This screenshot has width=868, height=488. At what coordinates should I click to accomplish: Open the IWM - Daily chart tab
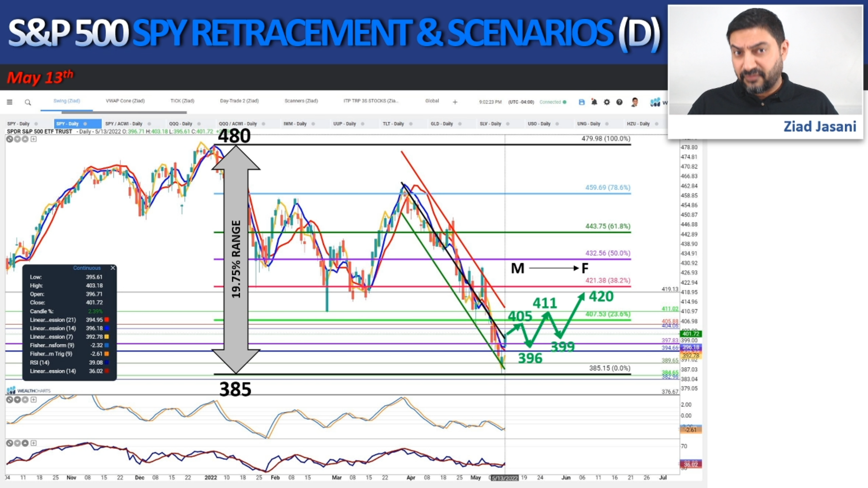[x=295, y=124]
